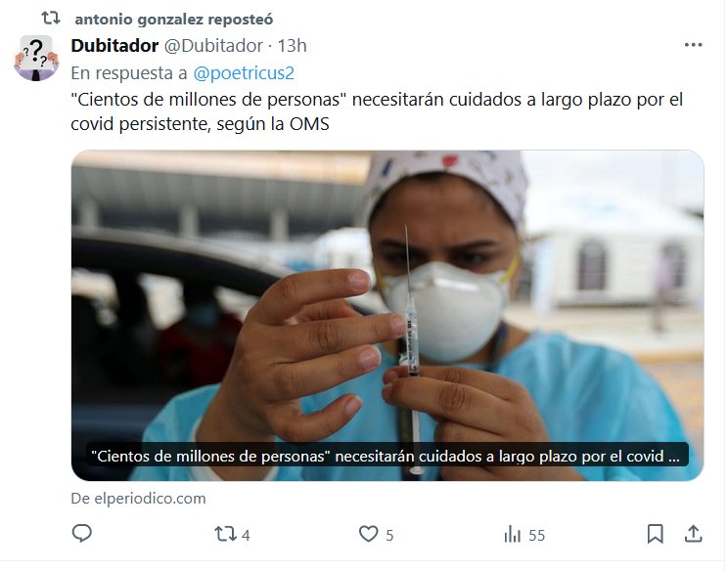Repost this tweet via the retweet icon

(x=225, y=535)
